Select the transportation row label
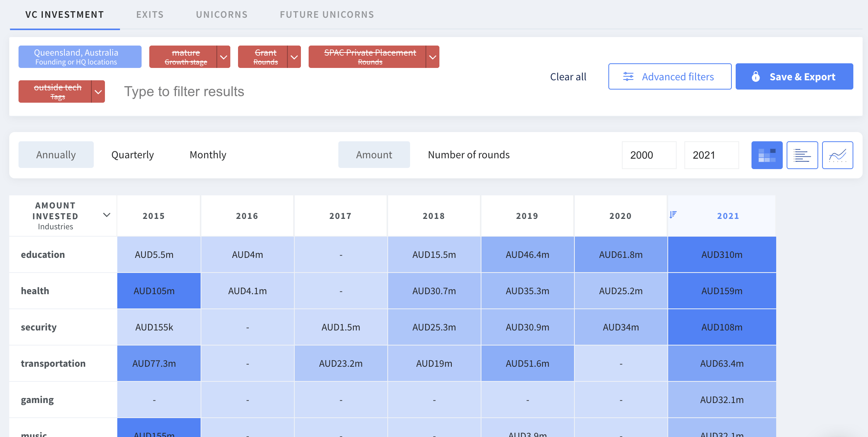 tap(53, 363)
